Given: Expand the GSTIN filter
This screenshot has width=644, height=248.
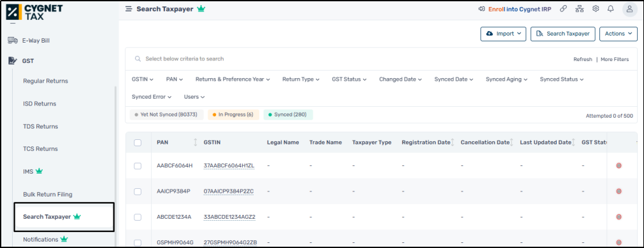Looking at the screenshot, I should click(x=143, y=79).
